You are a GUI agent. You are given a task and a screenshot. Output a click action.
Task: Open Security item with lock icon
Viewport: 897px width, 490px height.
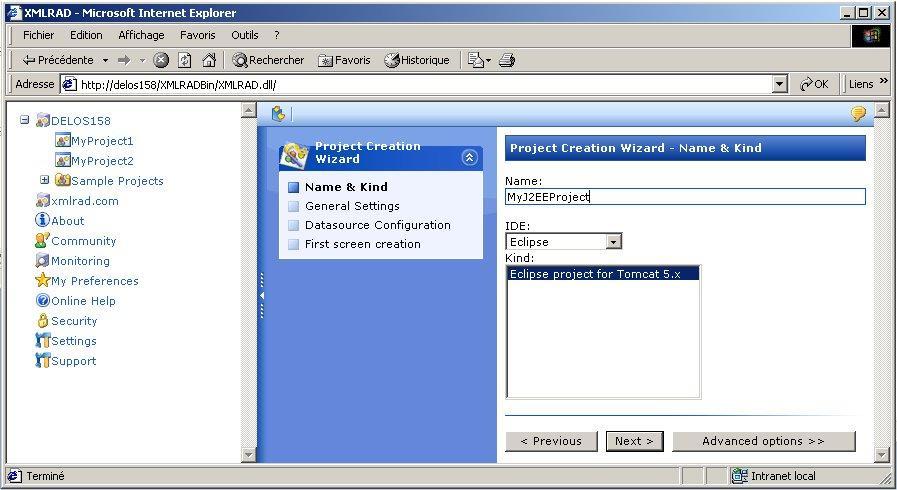(74, 321)
